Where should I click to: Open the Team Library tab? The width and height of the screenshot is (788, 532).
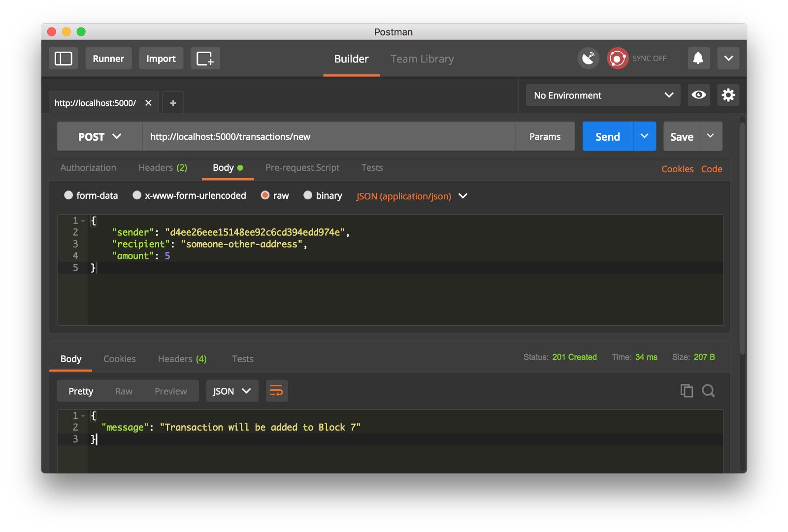pyautogui.click(x=422, y=59)
